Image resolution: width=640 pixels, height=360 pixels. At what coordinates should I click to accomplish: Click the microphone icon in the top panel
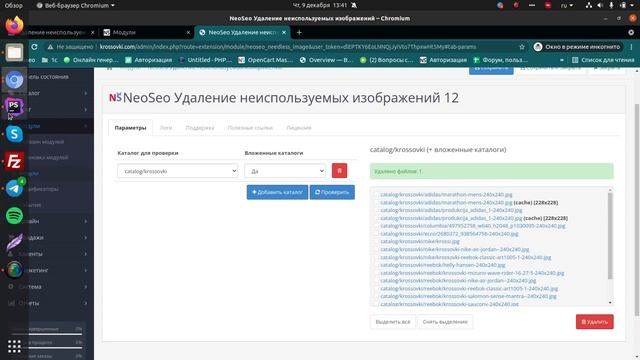tap(611, 5)
